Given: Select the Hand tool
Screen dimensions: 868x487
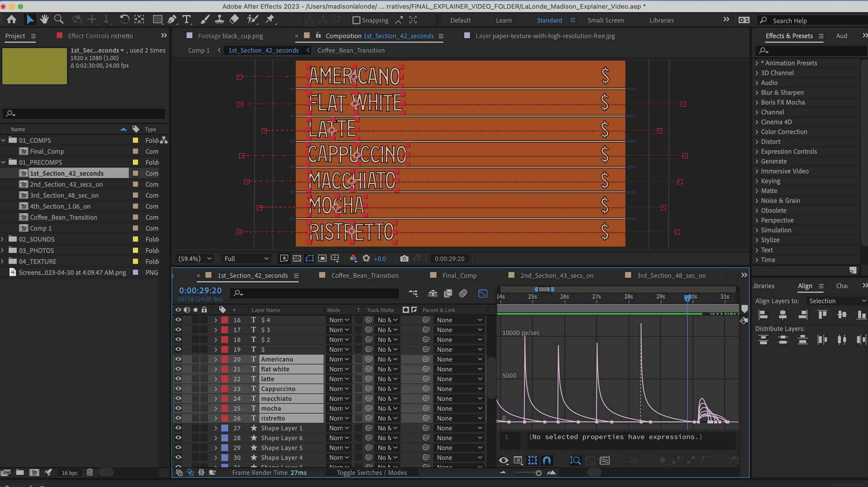Looking at the screenshot, I should pyautogui.click(x=44, y=20).
